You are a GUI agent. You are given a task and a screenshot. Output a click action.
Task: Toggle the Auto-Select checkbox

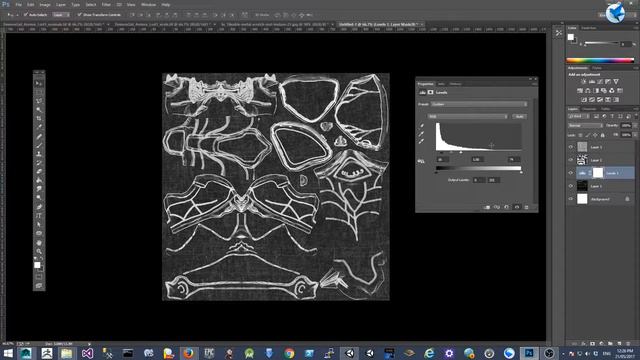[x=26, y=15]
